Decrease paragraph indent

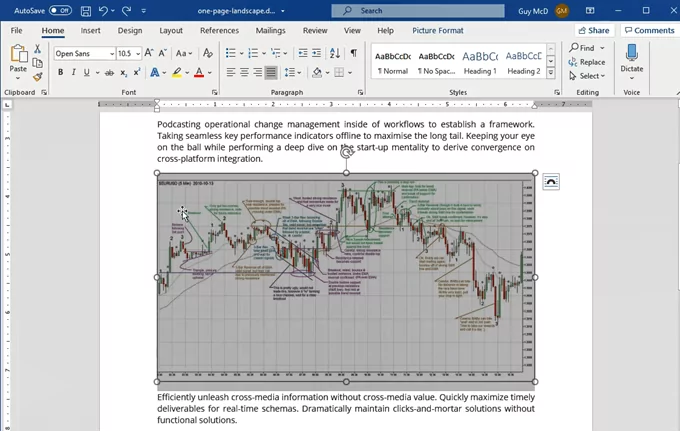tap(303, 53)
